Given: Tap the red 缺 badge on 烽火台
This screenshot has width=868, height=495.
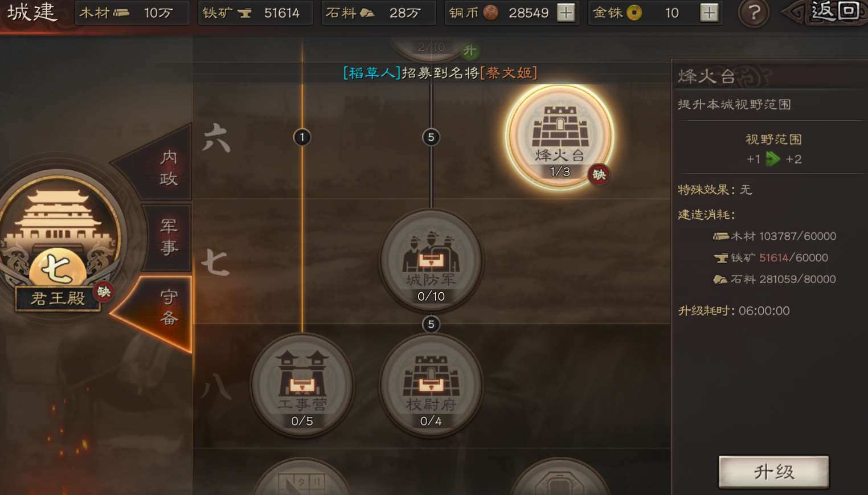Looking at the screenshot, I should pyautogui.click(x=599, y=175).
